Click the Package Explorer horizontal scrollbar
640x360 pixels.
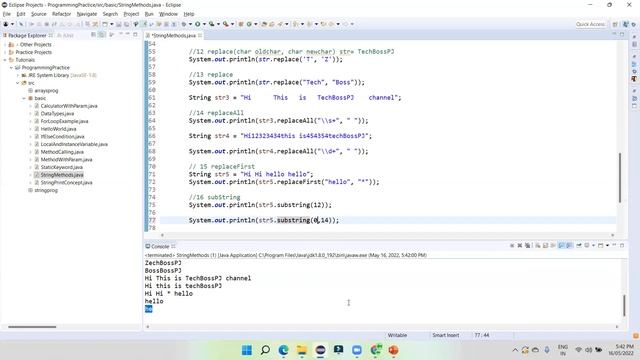point(32,327)
